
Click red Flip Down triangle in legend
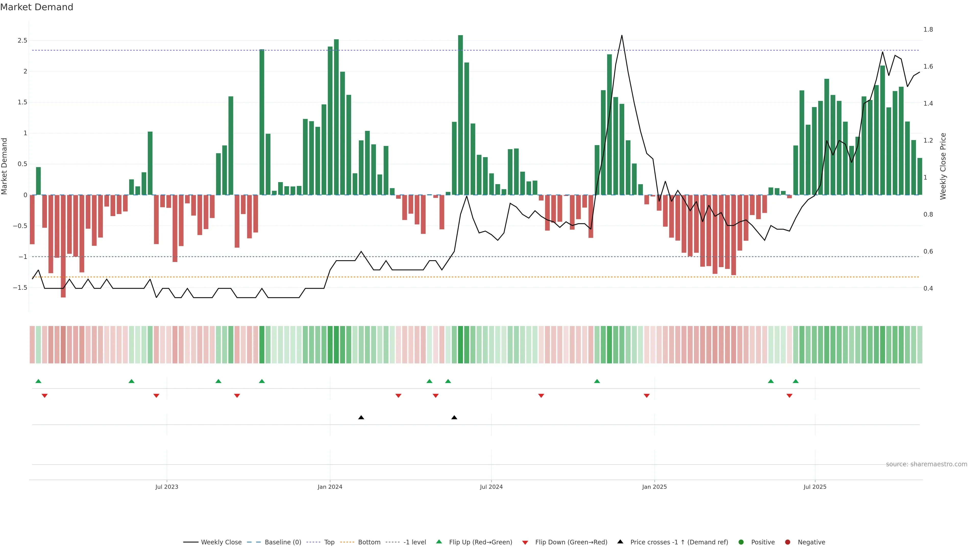(525, 543)
